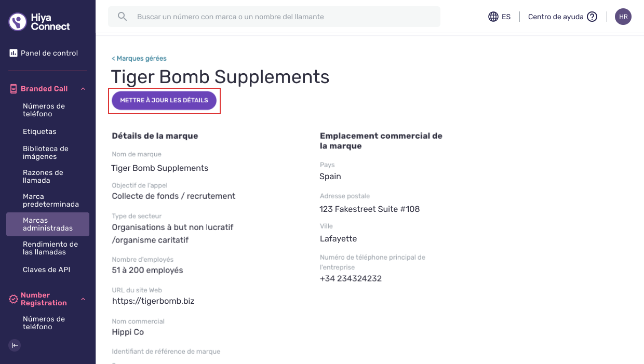The height and width of the screenshot is (364, 644).
Task: Click Mettre à jour les détails button
Action: [164, 100]
